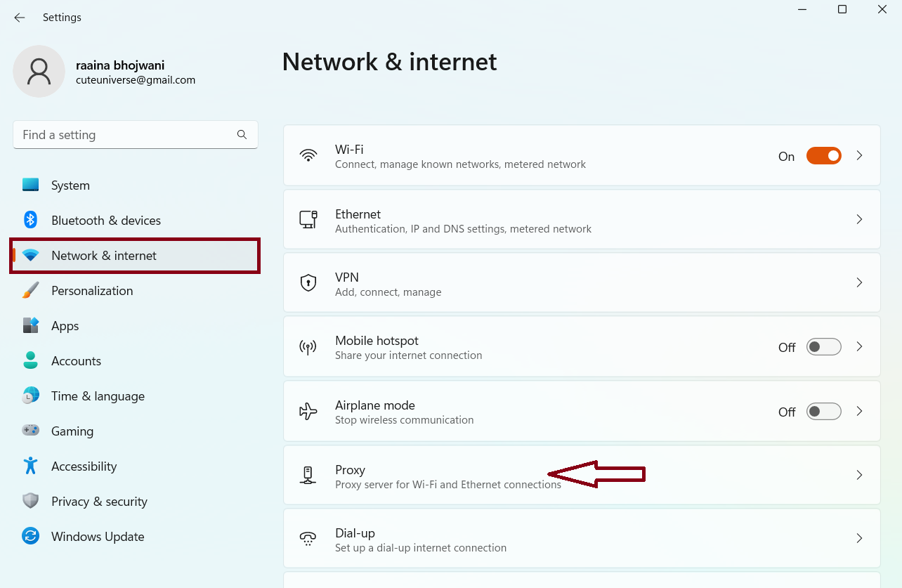Click the Airplane mode plane icon
This screenshot has height=588, width=902.
tap(308, 412)
